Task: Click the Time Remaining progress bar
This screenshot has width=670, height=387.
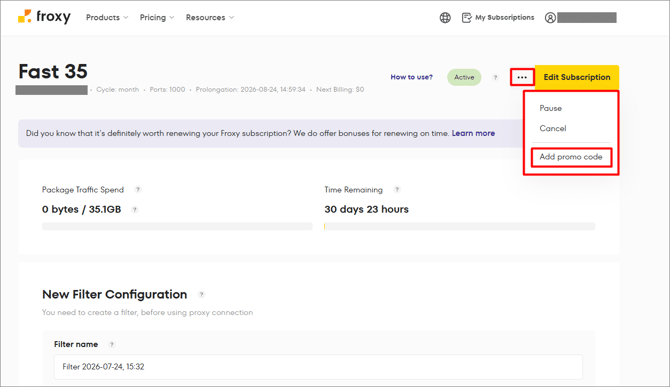Action: (459, 226)
